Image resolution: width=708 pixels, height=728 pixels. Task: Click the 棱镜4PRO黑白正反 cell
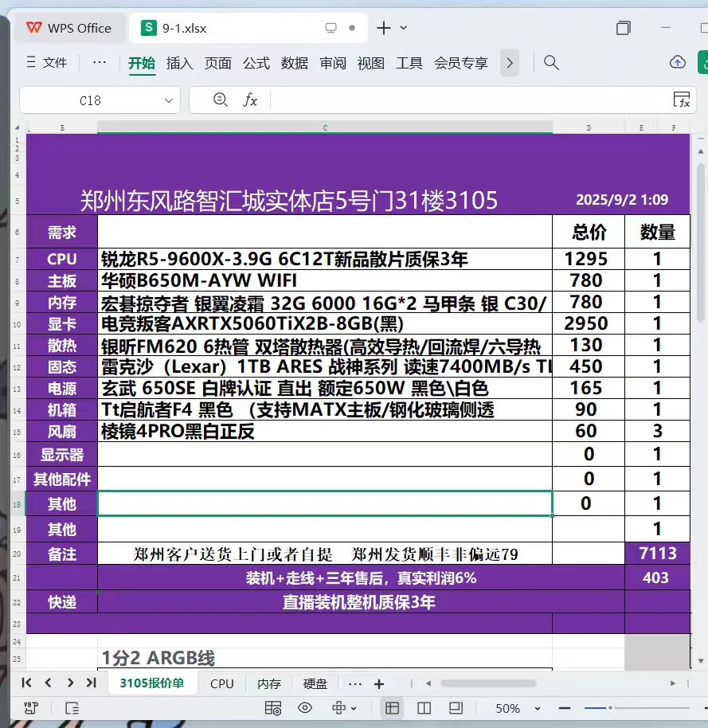click(324, 432)
